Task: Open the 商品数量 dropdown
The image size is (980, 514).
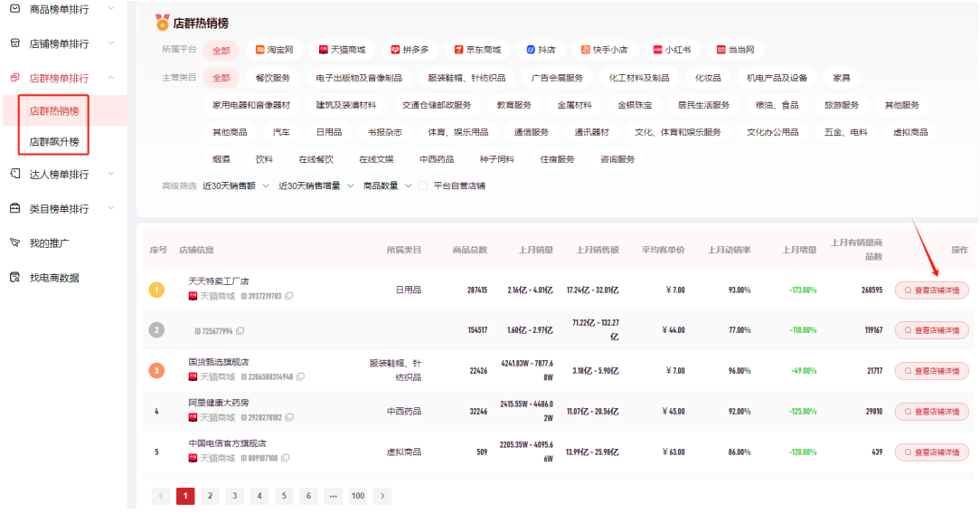Action: point(388,186)
